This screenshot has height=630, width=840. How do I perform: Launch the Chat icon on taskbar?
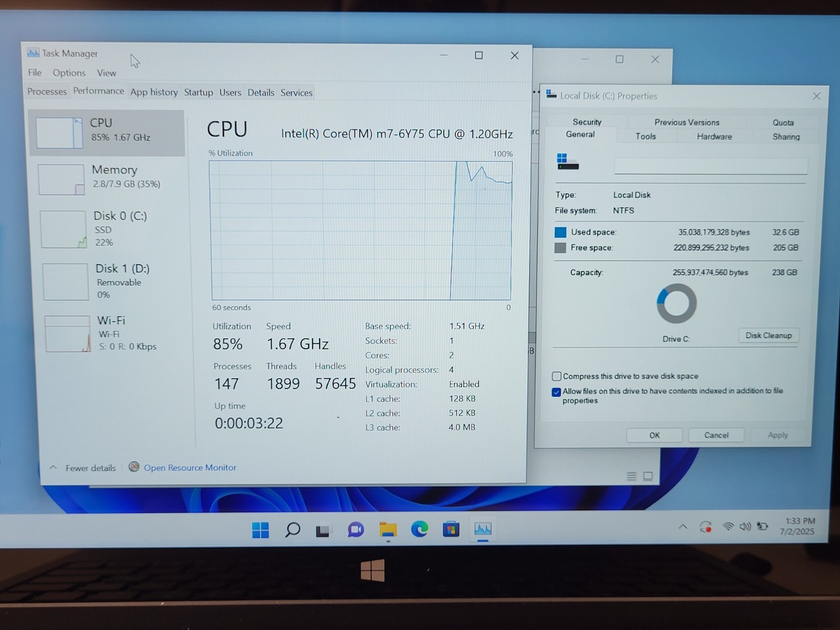(355, 530)
